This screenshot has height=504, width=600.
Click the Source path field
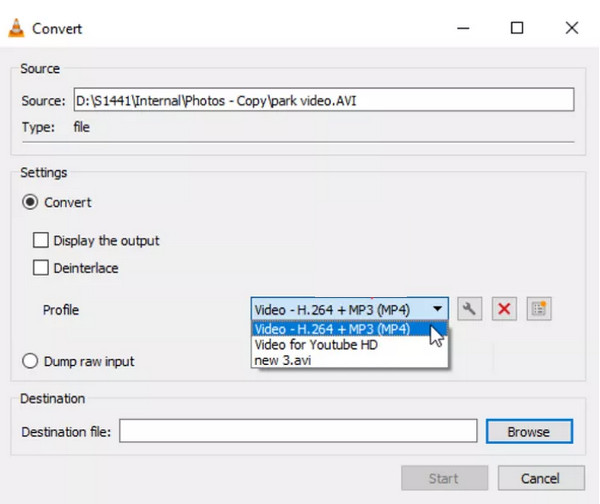pos(324,100)
